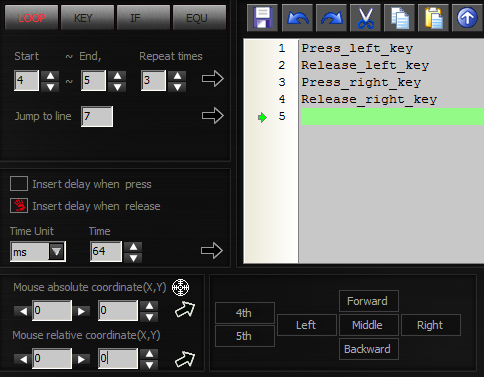The height and width of the screenshot is (377, 484).
Task: Click the delay Time field showing 64
Action: click(x=106, y=251)
